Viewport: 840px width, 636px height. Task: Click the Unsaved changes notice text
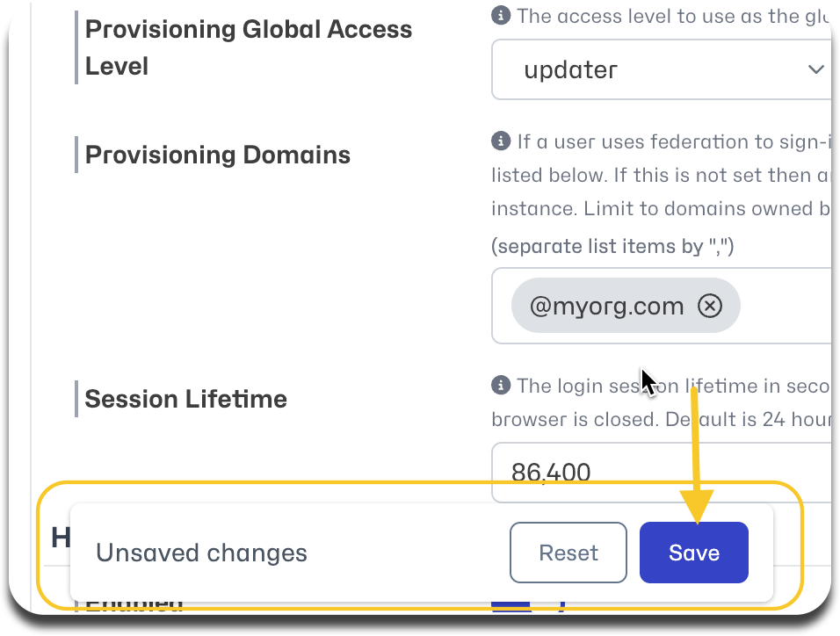point(201,553)
